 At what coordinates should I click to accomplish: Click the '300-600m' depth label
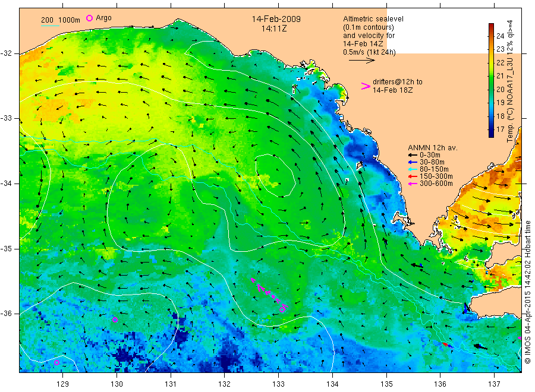pos(436,184)
